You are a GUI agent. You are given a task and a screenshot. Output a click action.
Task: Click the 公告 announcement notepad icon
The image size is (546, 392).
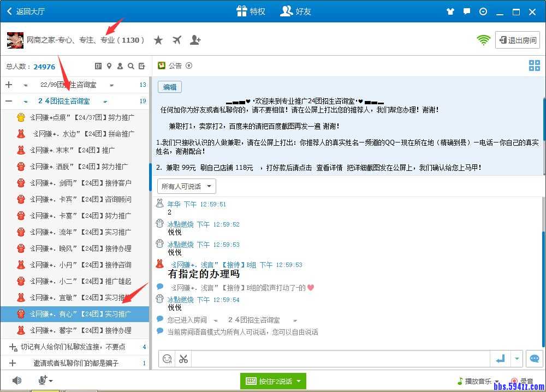coord(161,66)
